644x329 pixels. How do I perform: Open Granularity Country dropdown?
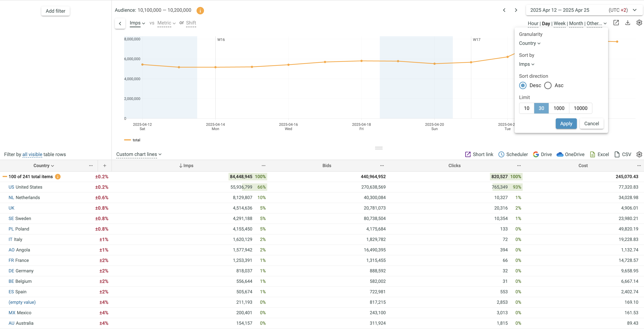tap(530, 43)
